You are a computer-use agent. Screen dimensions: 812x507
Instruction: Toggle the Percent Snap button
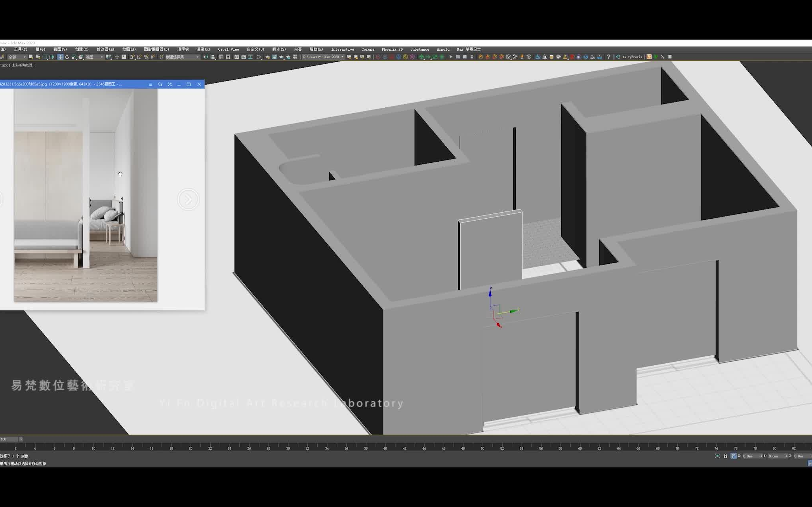pos(146,57)
